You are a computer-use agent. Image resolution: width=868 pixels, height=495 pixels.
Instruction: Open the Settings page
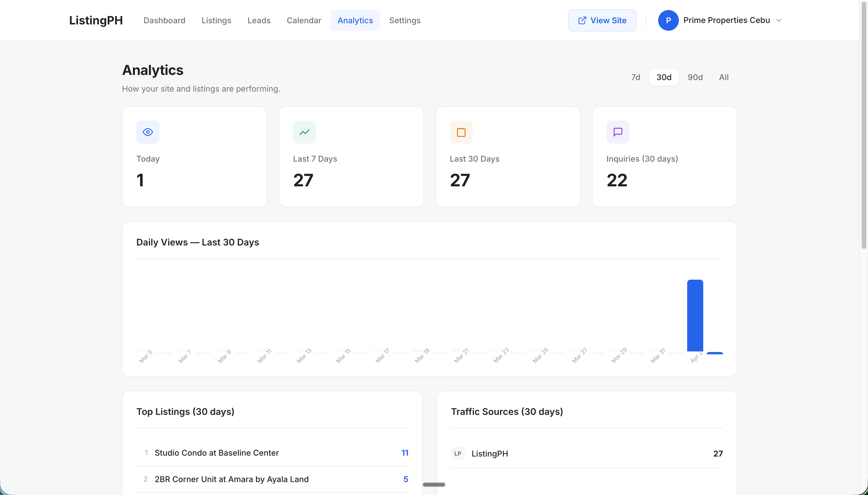coord(404,20)
